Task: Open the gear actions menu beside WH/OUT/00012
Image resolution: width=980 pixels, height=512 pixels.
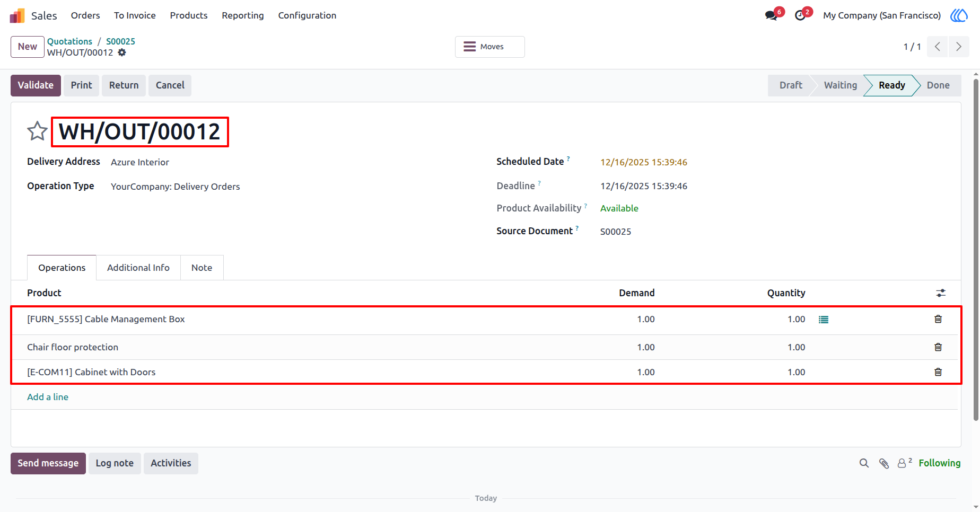Action: point(122,52)
